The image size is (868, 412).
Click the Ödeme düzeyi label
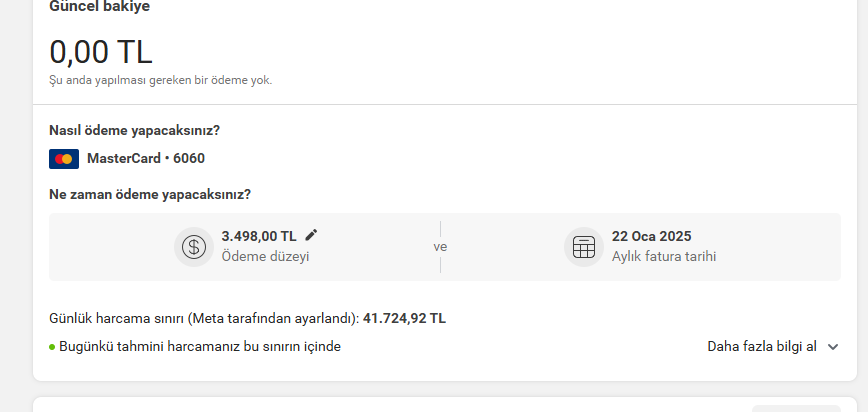click(x=265, y=257)
